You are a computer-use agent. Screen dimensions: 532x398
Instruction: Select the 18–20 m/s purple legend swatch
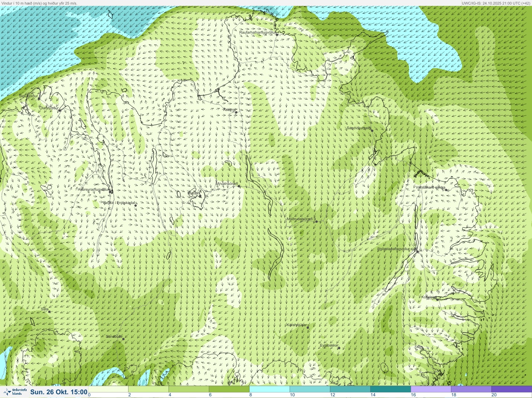pos(471,389)
